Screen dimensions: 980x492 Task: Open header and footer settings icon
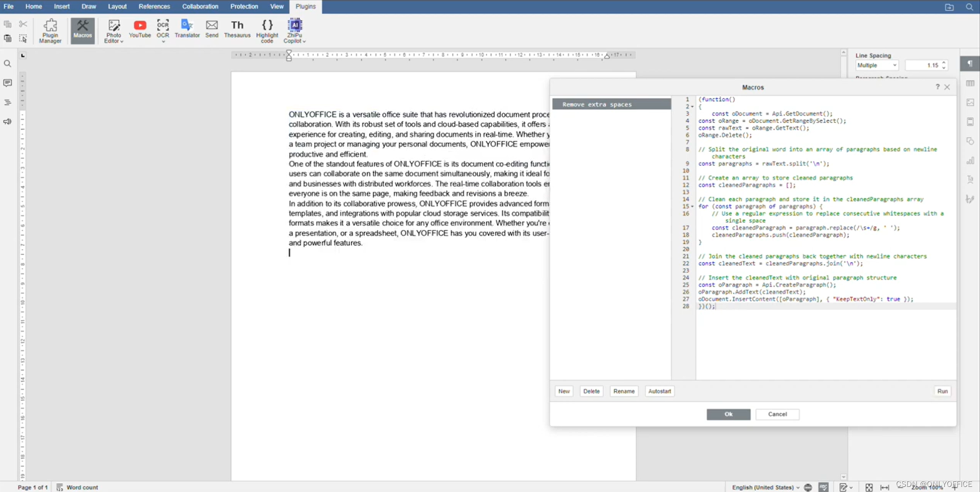970,122
